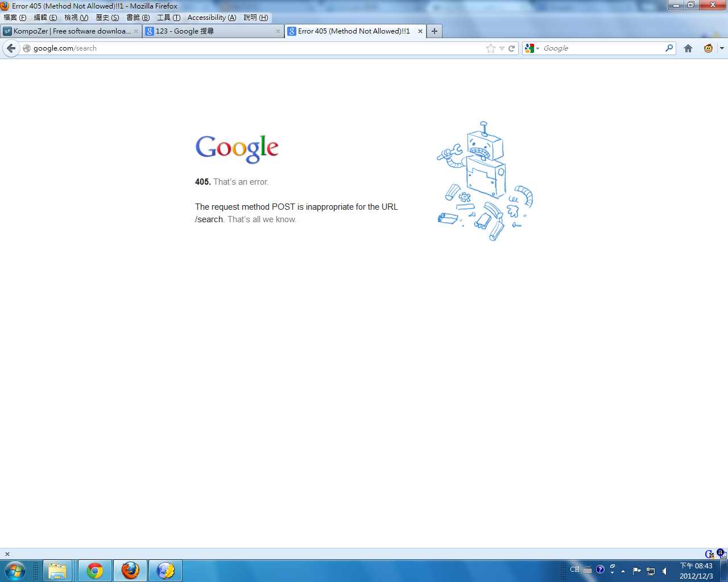The image size is (728, 582).
Task: Open Windows Explorer from taskbar
Action: [x=57, y=571]
